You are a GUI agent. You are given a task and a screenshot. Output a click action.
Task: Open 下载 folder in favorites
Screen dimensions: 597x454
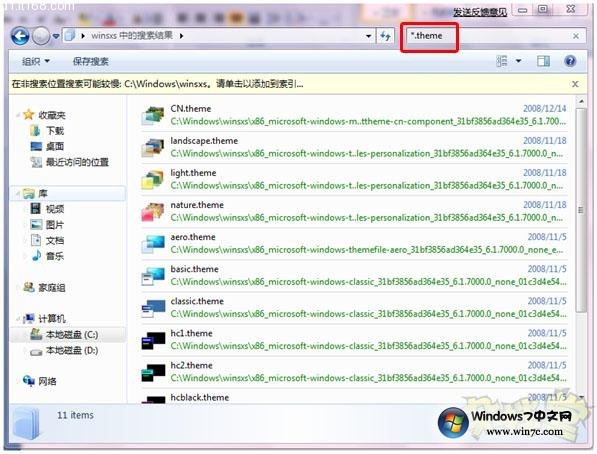click(x=55, y=131)
